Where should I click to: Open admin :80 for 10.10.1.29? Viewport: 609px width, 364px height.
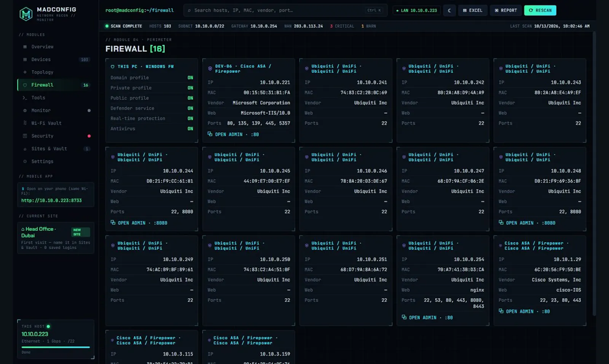click(524, 311)
